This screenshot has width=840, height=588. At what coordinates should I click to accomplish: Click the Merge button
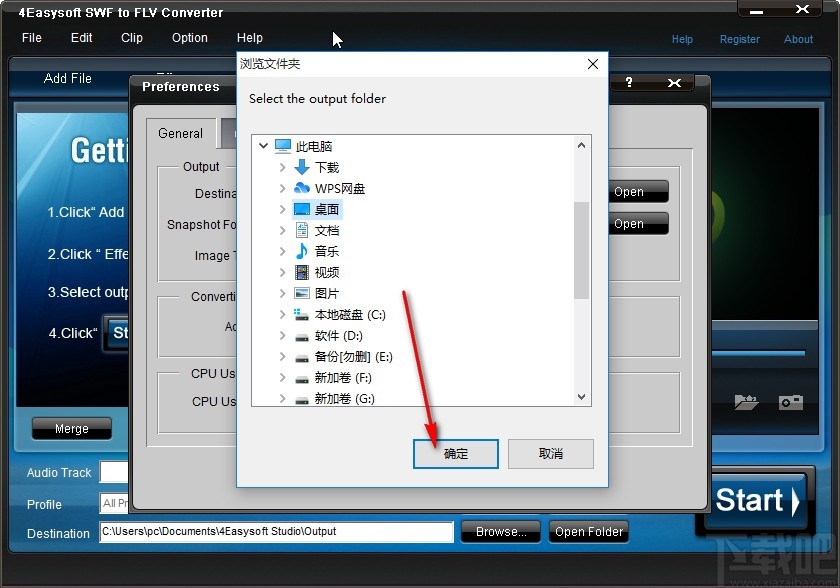tap(71, 428)
